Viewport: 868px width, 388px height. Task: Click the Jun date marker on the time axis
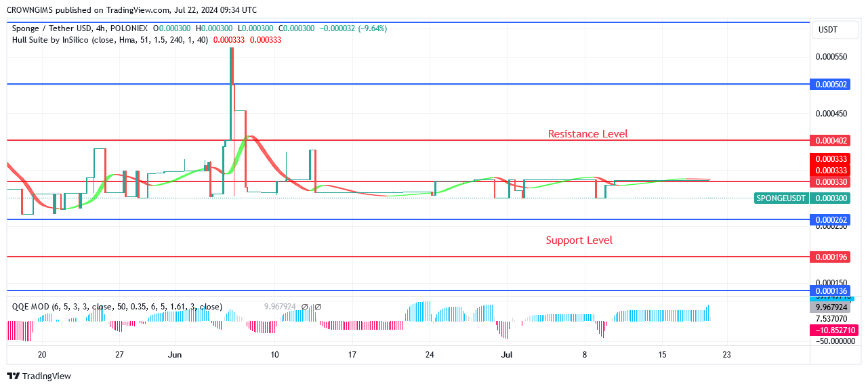click(x=175, y=354)
